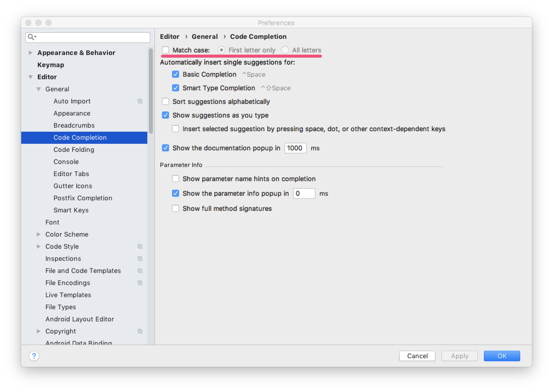
Task: Collapse the General tree node
Action: (39, 89)
